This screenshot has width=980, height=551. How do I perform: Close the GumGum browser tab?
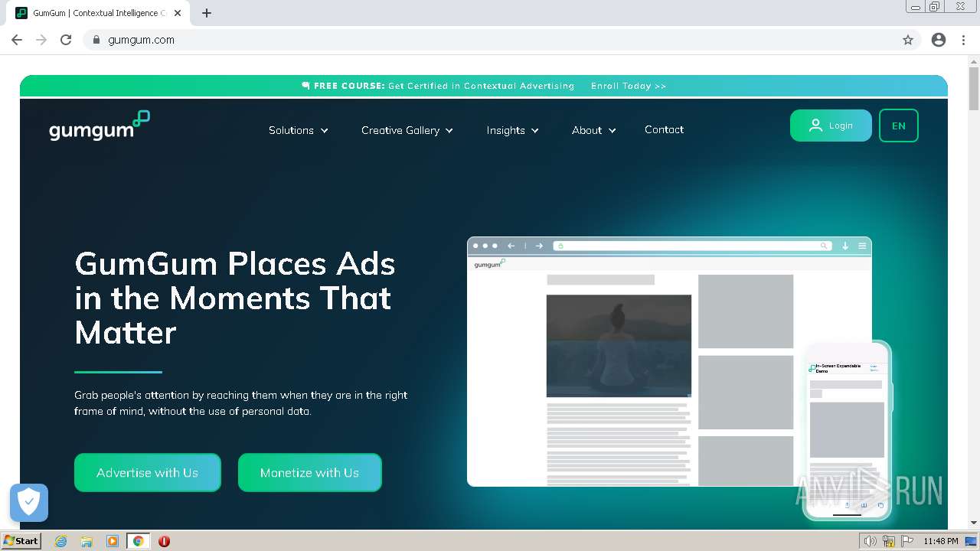178,13
